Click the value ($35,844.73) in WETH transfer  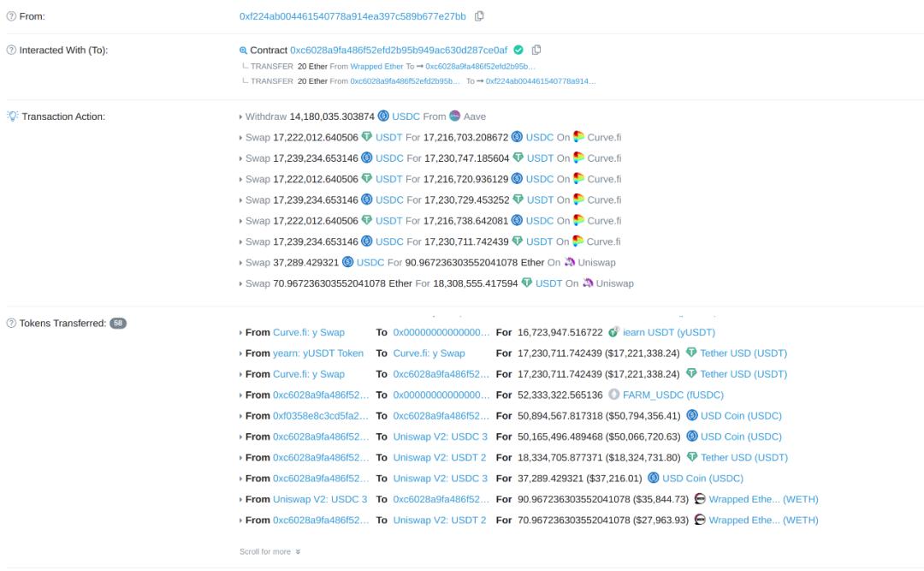tap(660, 499)
